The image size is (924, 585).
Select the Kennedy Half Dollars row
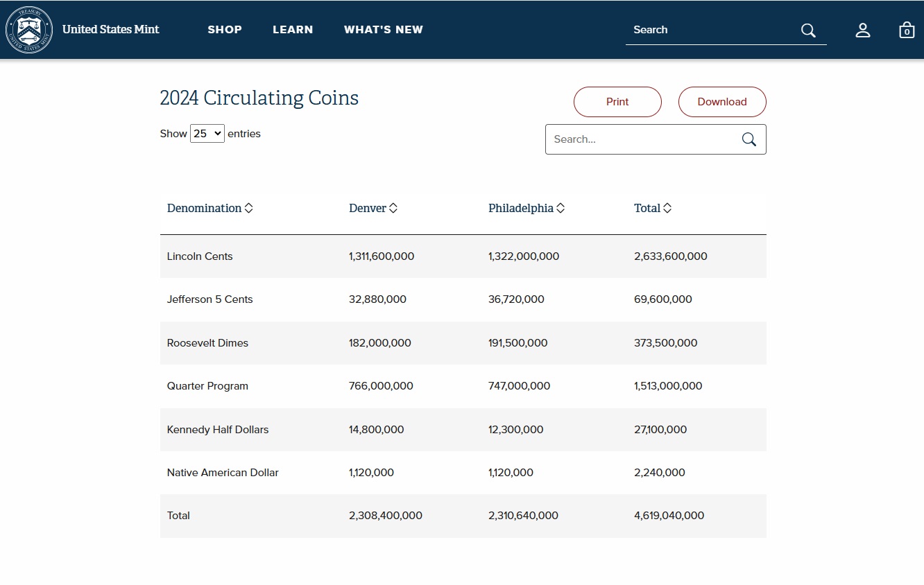(463, 430)
